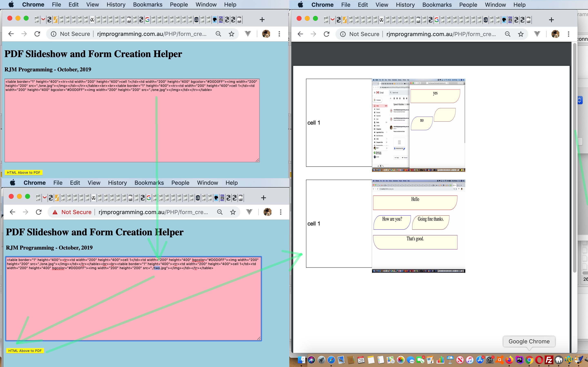Click the dropdown arrow next to address bar
588x367 pixels.
coord(248,34)
